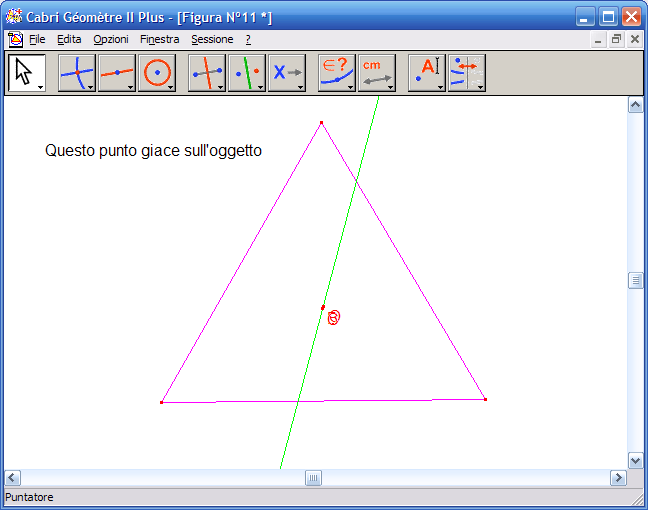The height and width of the screenshot is (510, 648).
Task: Click the horizontal scrollbar thumb
Action: click(x=313, y=478)
